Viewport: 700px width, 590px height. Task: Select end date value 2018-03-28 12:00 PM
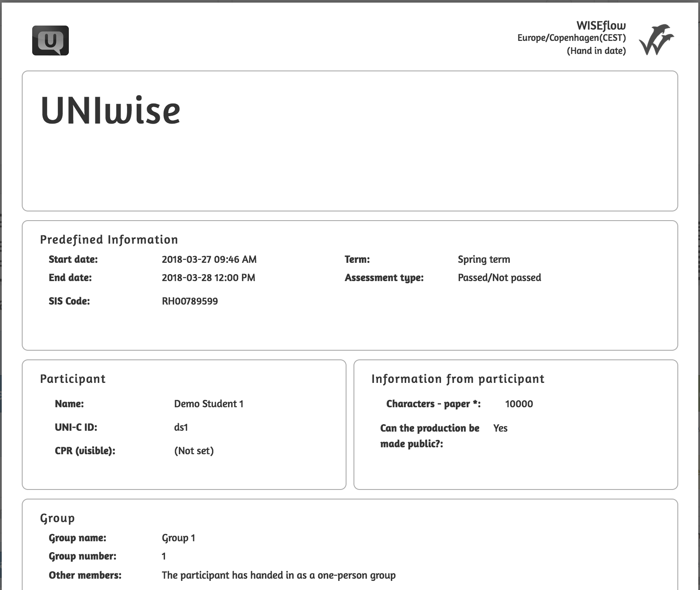[x=209, y=278]
